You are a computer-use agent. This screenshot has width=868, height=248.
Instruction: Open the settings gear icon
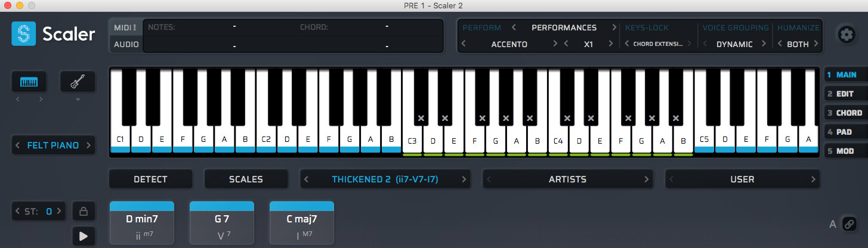845,34
